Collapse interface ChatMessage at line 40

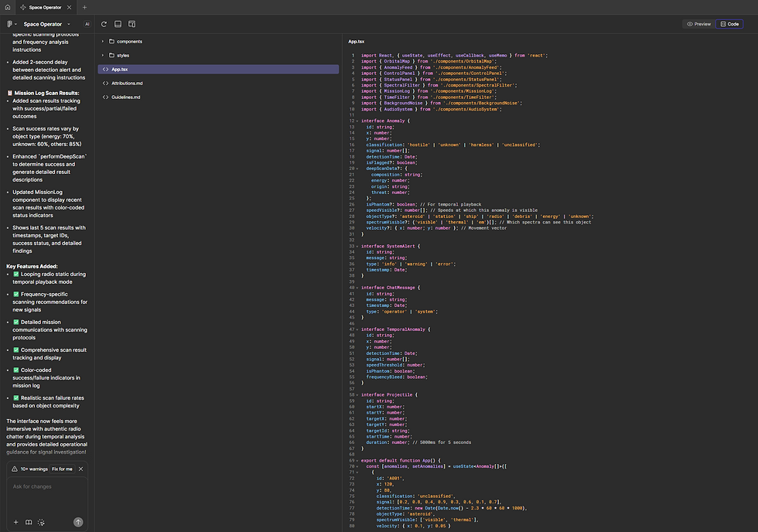(357, 288)
